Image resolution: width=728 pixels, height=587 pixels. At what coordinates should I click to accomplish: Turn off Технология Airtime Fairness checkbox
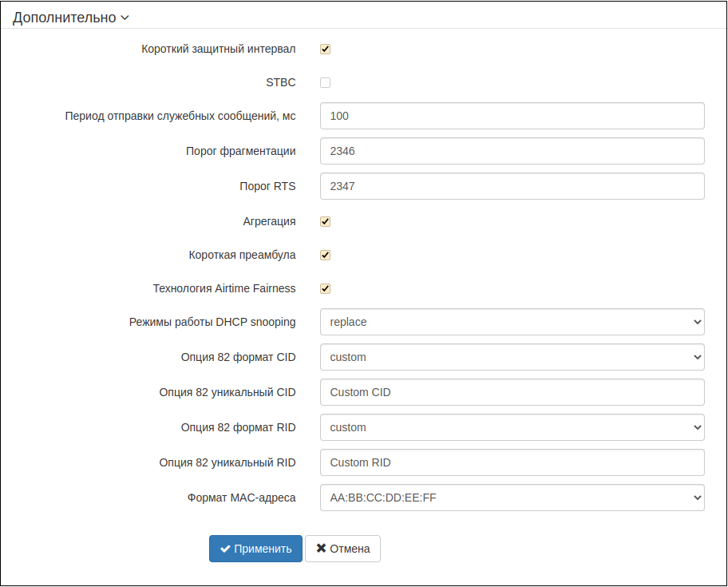326,289
